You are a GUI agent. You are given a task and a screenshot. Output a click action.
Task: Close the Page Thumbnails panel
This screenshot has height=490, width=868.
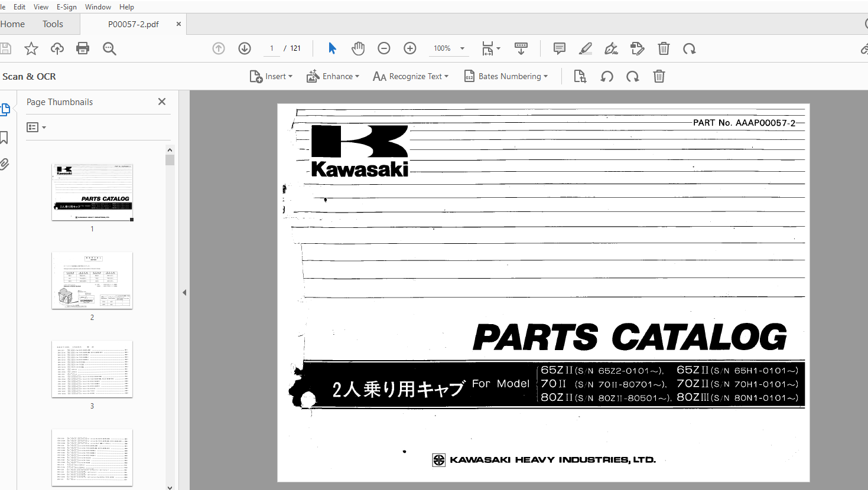pos(162,102)
